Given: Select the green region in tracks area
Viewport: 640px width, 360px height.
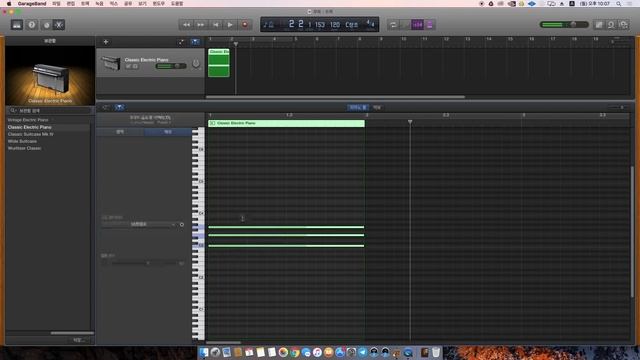Looking at the screenshot, I should pyautogui.click(x=219, y=63).
